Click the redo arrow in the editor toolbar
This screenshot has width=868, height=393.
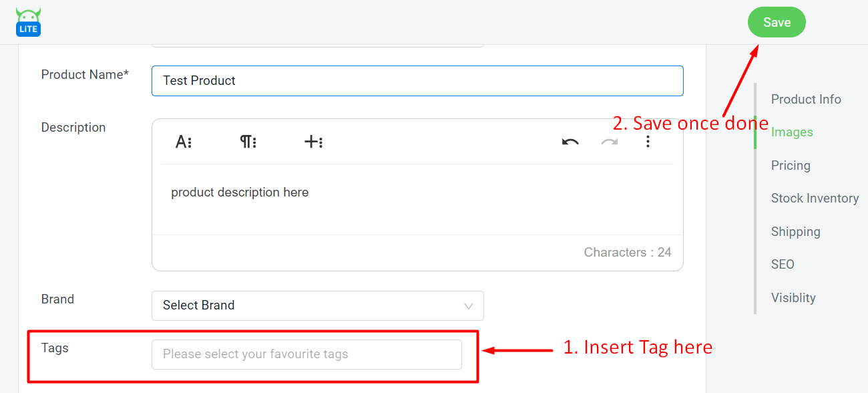point(609,142)
